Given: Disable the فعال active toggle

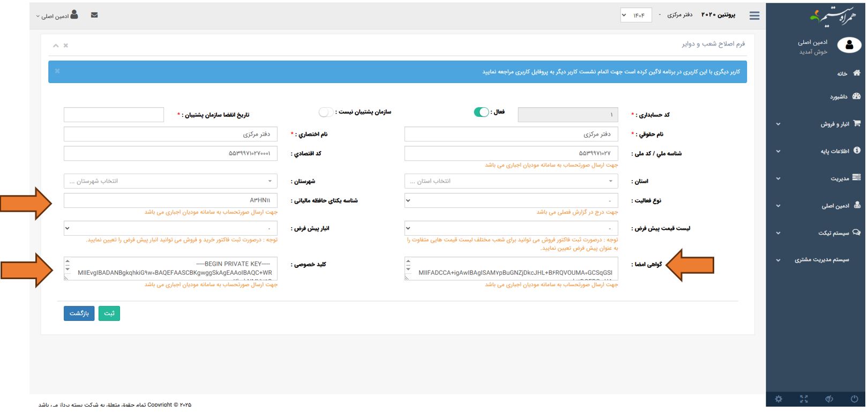Looking at the screenshot, I should click(x=481, y=112).
